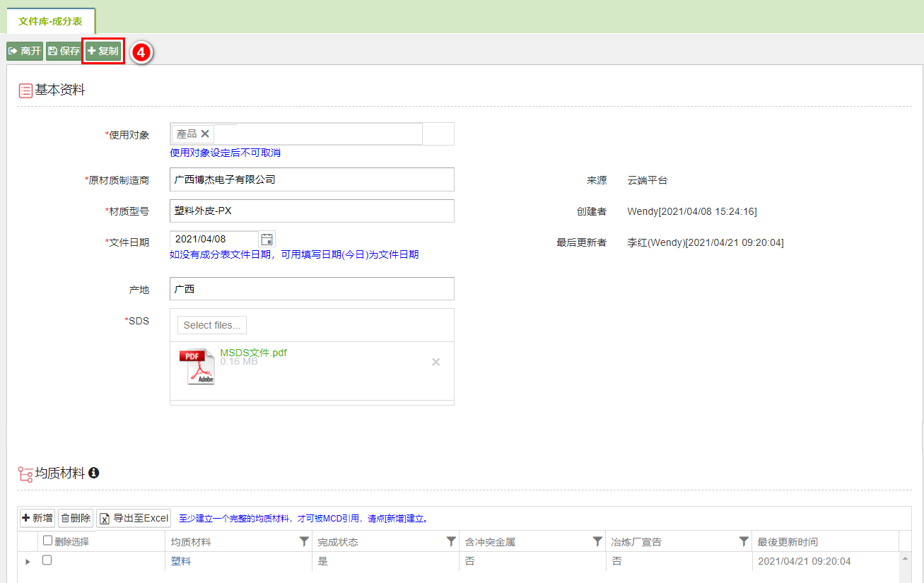The width and height of the screenshot is (924, 583).
Task: Toggle the 删除选择 header checkbox
Action: pos(47,541)
